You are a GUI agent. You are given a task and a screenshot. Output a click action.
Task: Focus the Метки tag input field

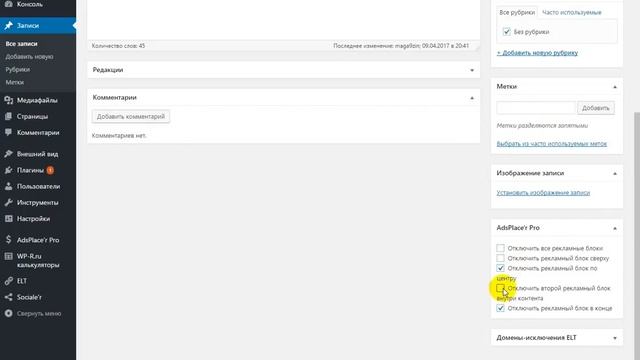(536, 108)
